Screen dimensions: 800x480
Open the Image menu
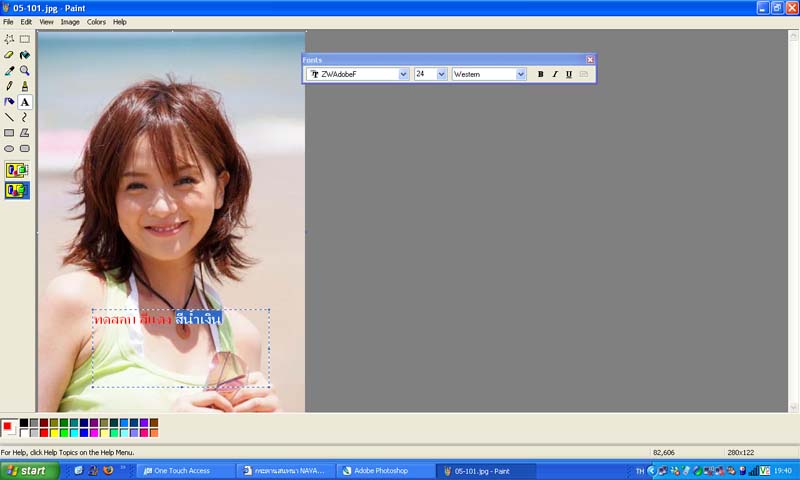coord(70,21)
